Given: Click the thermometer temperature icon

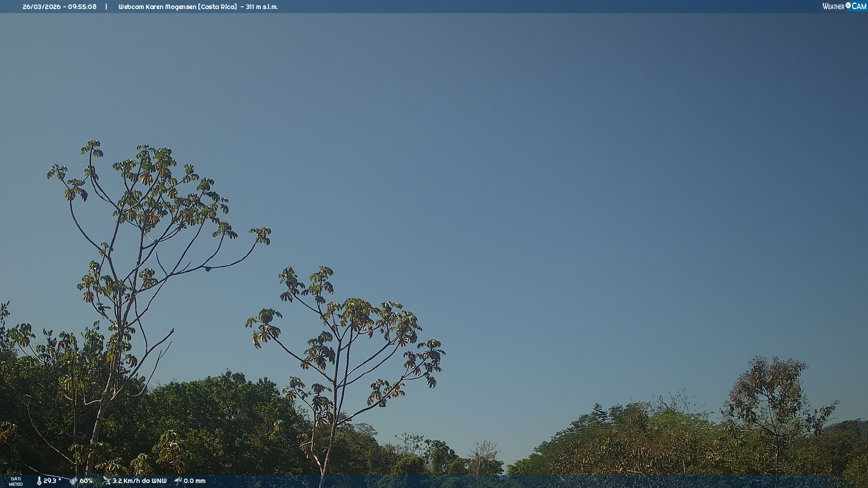Looking at the screenshot, I should pyautogui.click(x=39, y=481).
